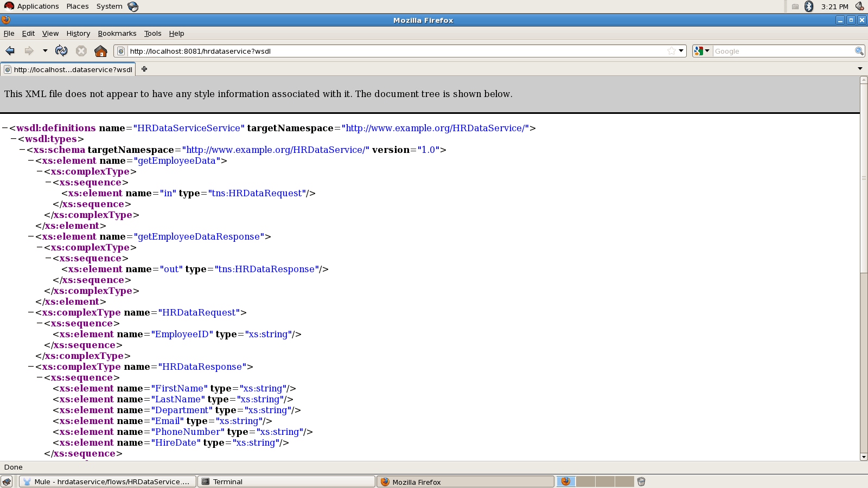Open a new tab with the plus button
Screen dimensions: 868x488
(144, 69)
